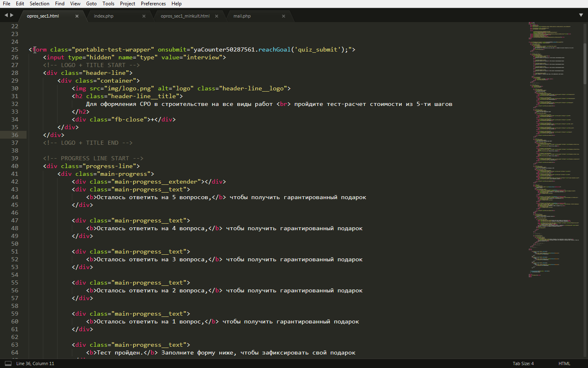
Task: Click the "img/logo.png" src value
Action: tap(129, 88)
